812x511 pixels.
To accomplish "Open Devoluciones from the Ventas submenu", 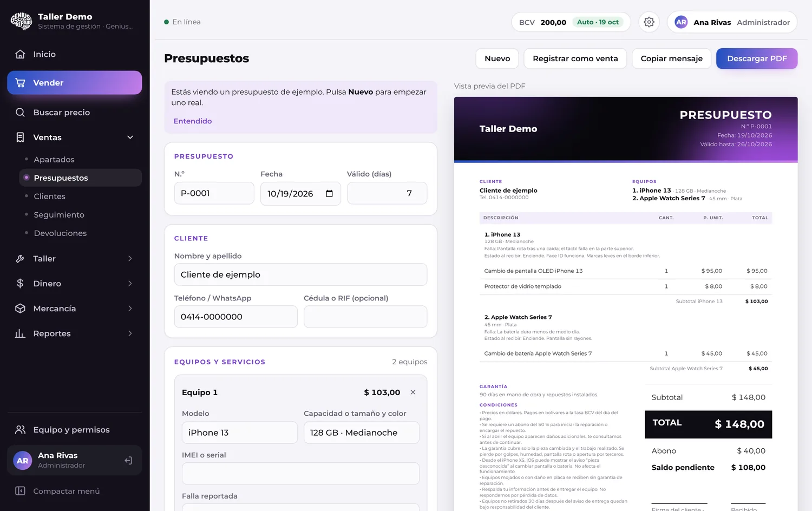I will (80, 233).
